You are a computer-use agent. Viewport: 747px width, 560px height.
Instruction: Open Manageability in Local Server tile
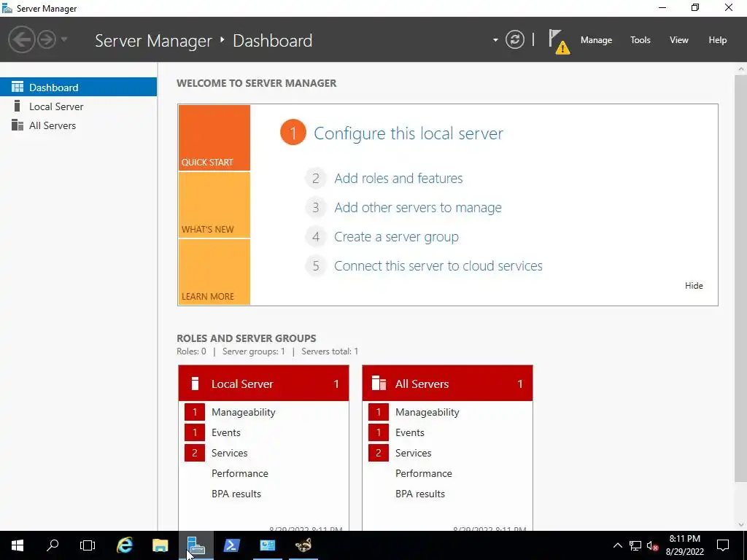click(x=244, y=412)
